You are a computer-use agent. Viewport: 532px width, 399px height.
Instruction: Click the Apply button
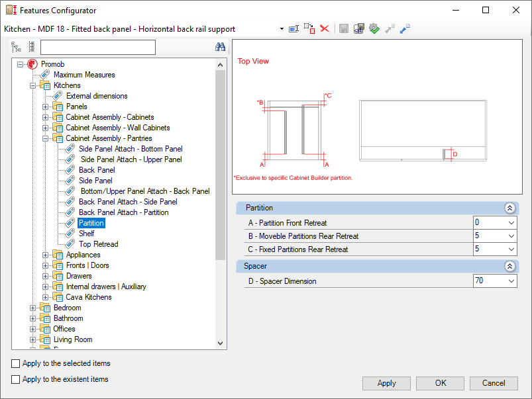[386, 383]
